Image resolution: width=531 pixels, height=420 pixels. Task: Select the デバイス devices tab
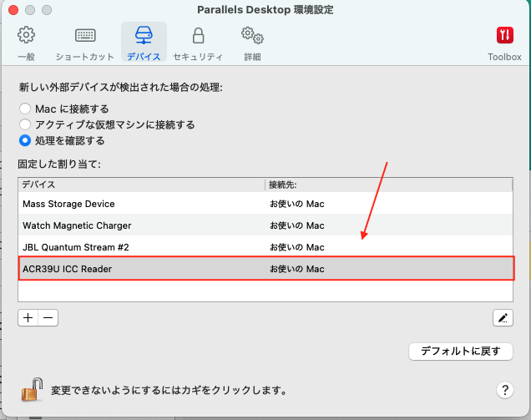tap(144, 43)
